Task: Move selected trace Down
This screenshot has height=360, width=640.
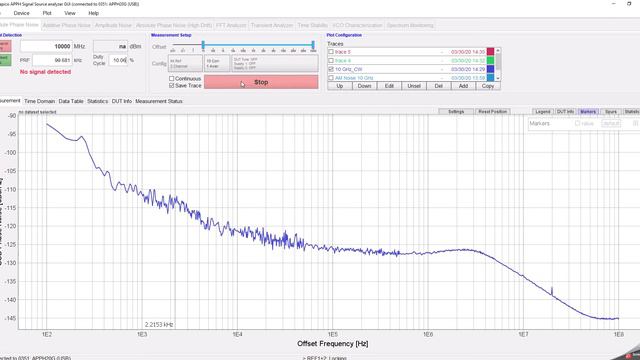Action: [364, 86]
